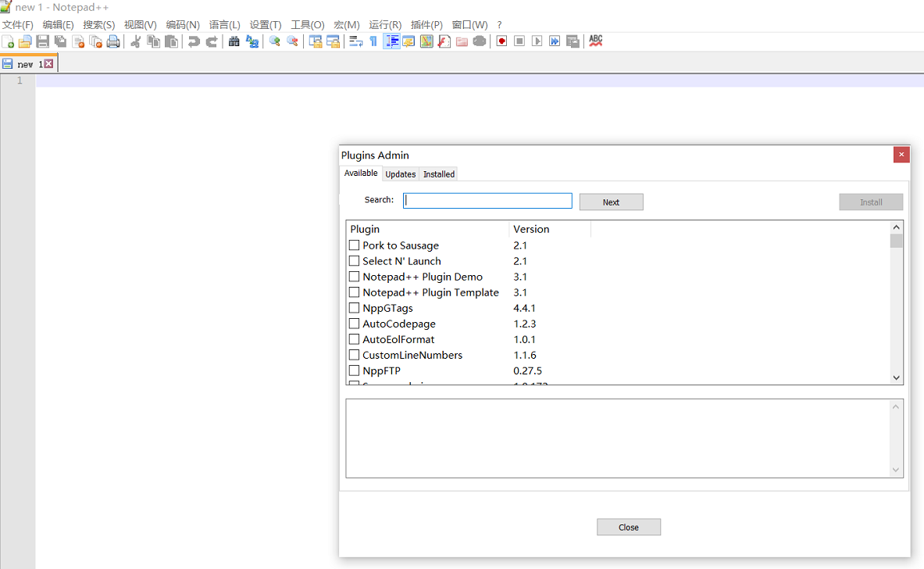Click the Close All toolbar icon

click(96, 41)
